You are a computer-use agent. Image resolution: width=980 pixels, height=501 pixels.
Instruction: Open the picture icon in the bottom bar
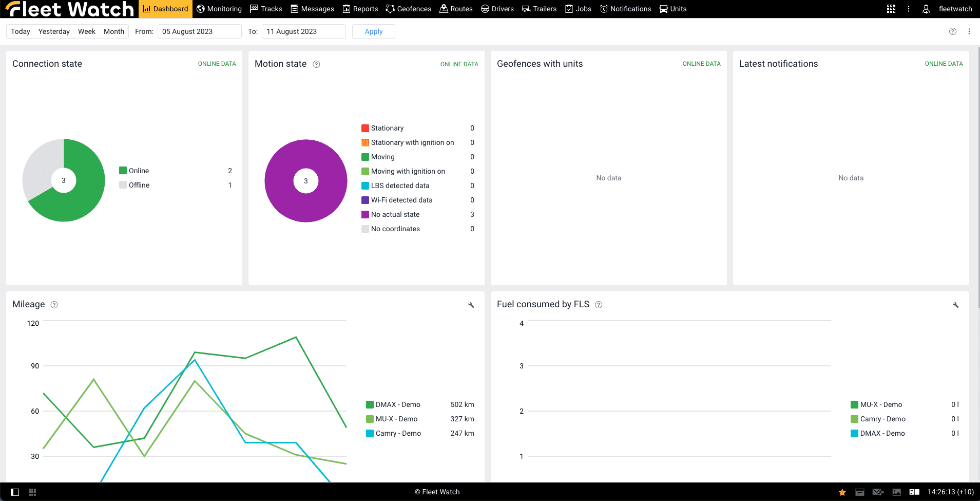click(896, 492)
